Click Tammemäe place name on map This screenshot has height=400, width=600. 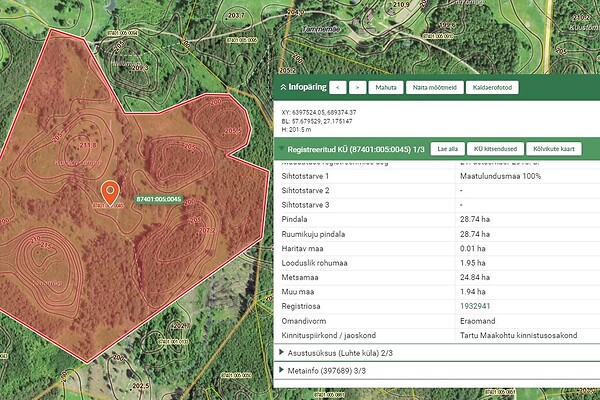(x=321, y=29)
